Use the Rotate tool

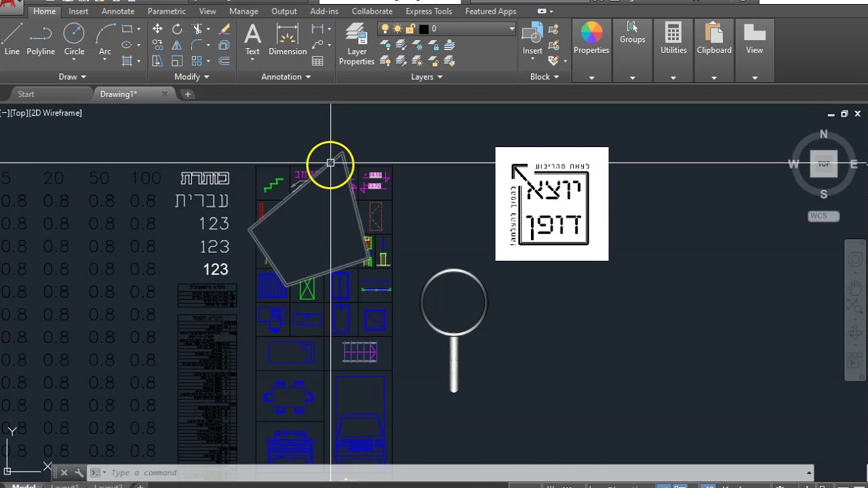click(x=177, y=29)
